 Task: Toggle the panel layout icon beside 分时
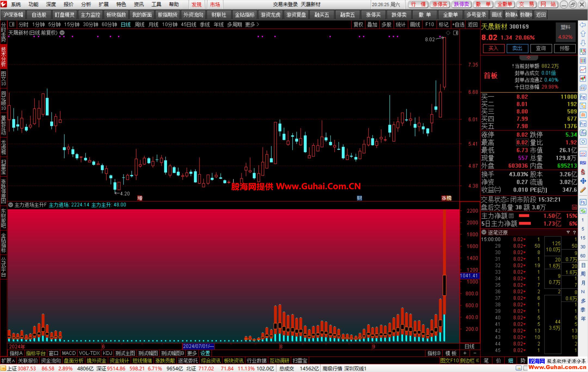point(12,24)
